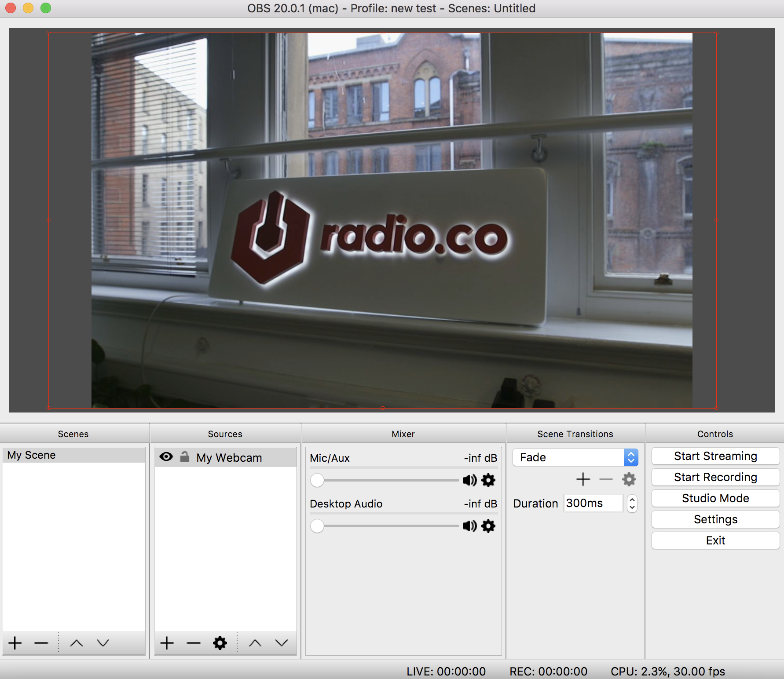The width and height of the screenshot is (784, 679).
Task: Move scene down in Scenes list
Action: [103, 643]
